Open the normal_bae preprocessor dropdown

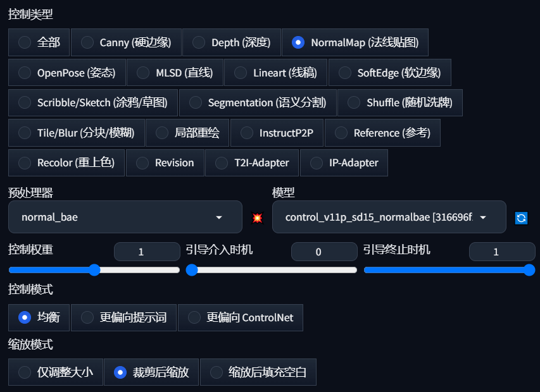click(125, 217)
